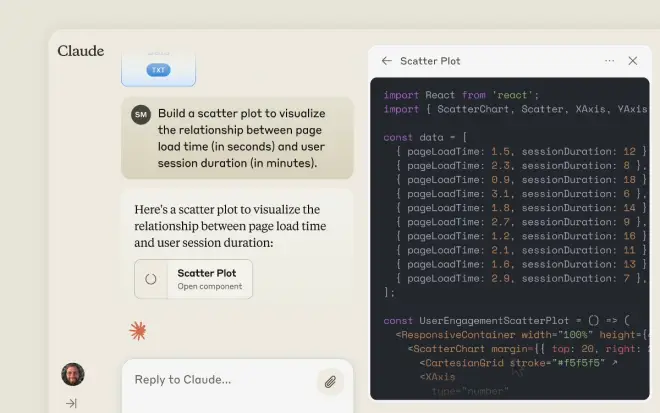Click code row with pageLoadTime: 2.3
Image resolution: width=660 pixels, height=413 pixels.
click(521, 165)
